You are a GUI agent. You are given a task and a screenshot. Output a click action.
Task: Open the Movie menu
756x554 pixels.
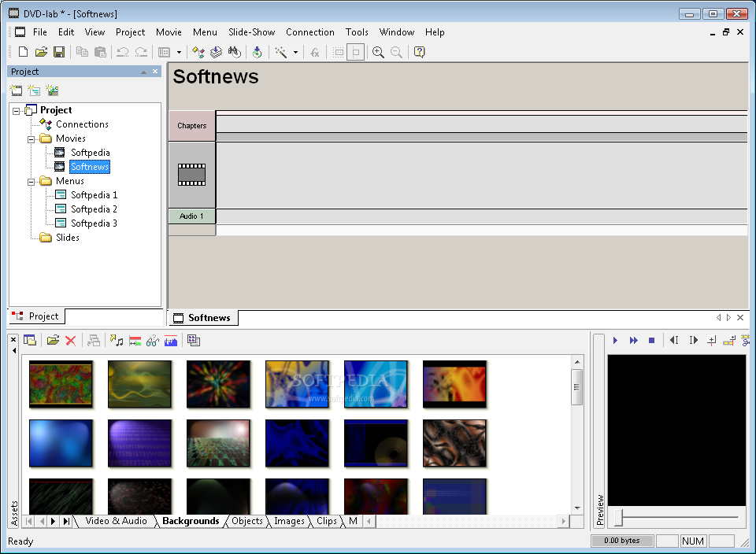(169, 32)
